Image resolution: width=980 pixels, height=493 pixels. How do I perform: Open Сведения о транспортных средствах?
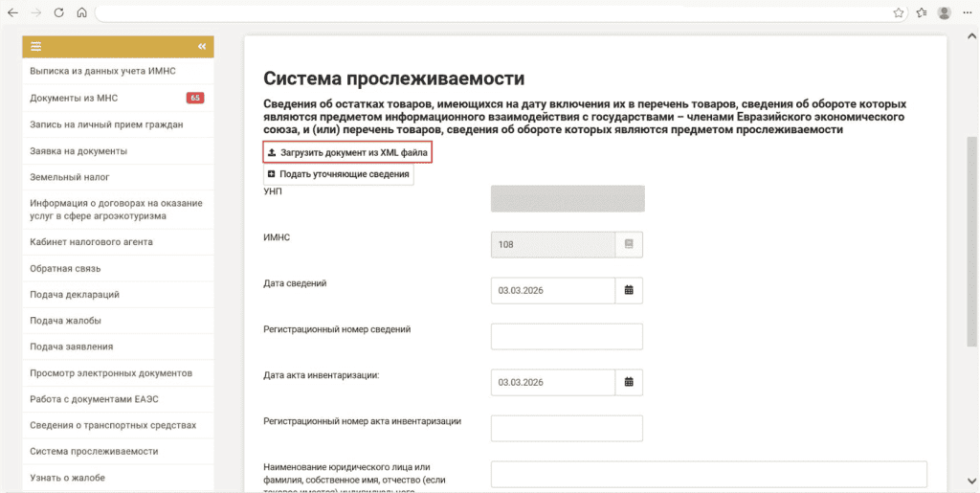point(118,425)
